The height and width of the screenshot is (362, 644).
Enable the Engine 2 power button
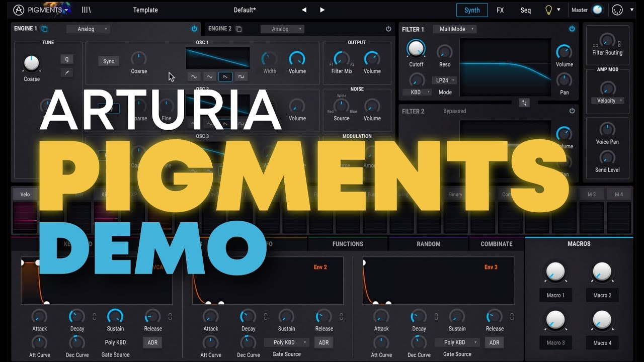[x=388, y=29]
